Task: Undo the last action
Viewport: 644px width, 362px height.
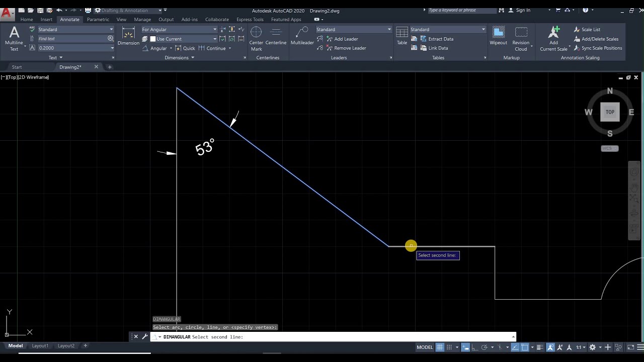Action: click(59, 10)
